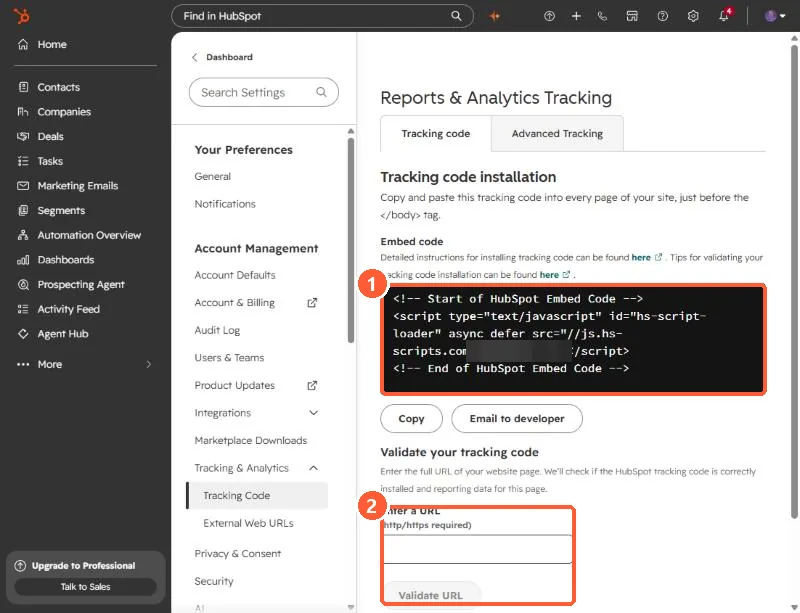Image resolution: width=800 pixels, height=613 pixels.
Task: Click the plus create icon in top bar
Action: coord(576,16)
